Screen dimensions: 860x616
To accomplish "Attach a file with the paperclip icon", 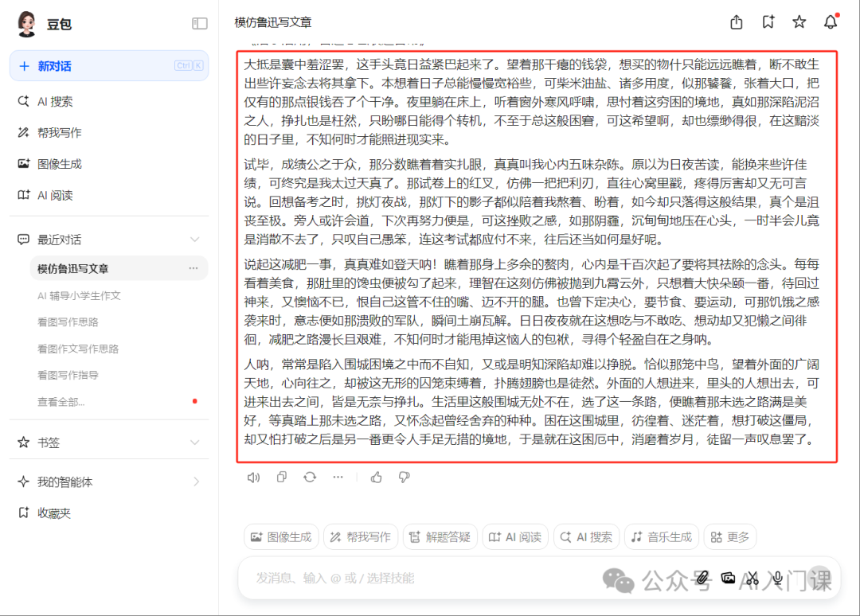I will [702, 578].
